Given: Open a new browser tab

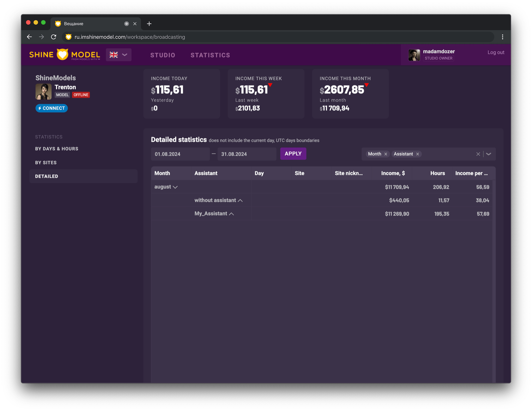Looking at the screenshot, I should pos(149,24).
